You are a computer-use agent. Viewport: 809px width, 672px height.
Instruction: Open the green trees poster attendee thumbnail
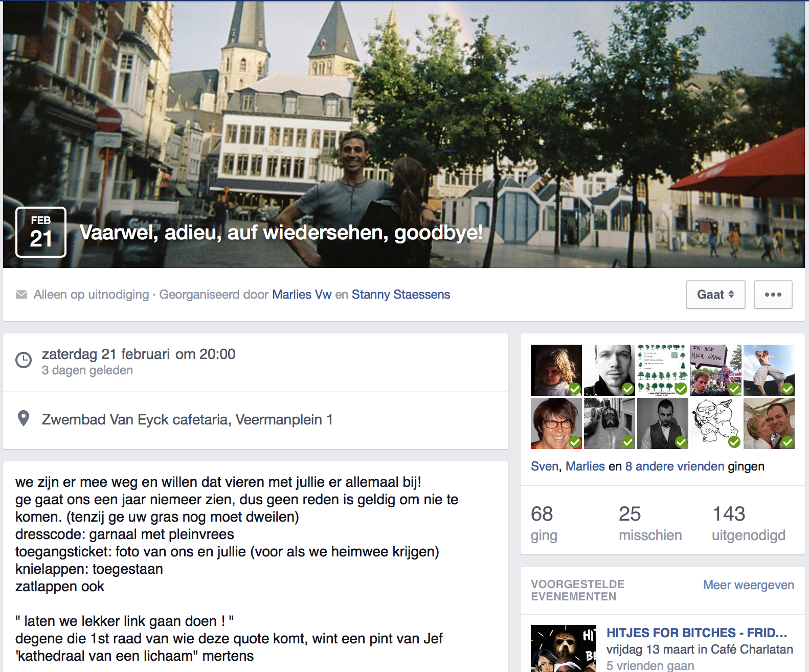click(662, 370)
